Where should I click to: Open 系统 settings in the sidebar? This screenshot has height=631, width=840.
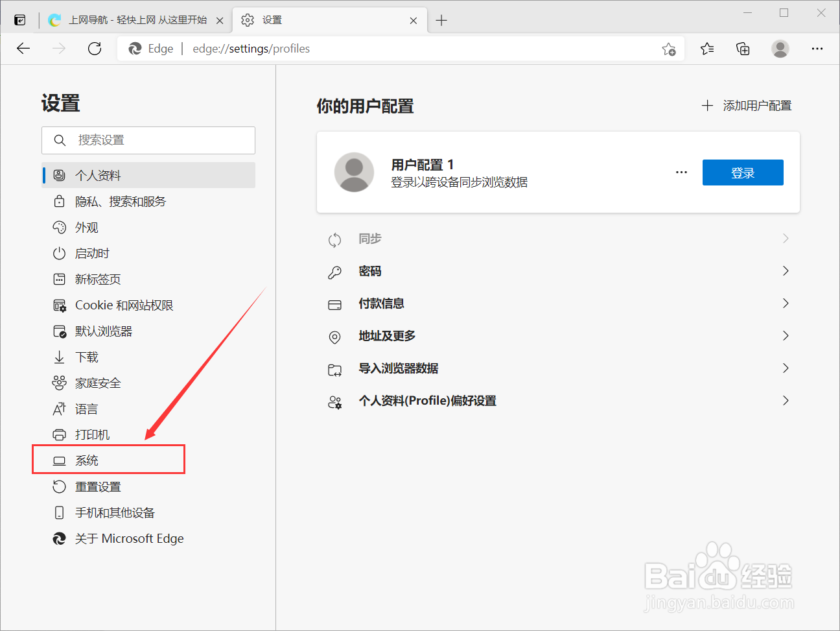coord(148,460)
